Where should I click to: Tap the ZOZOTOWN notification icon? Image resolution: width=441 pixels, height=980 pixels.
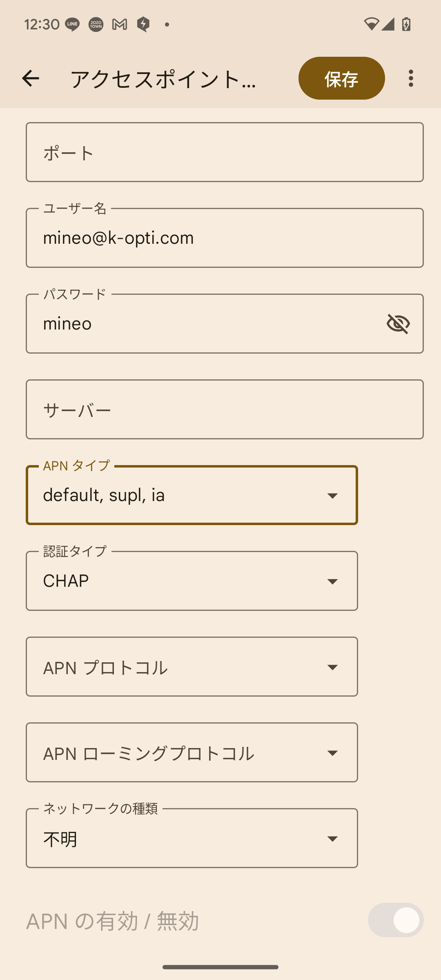96,24
